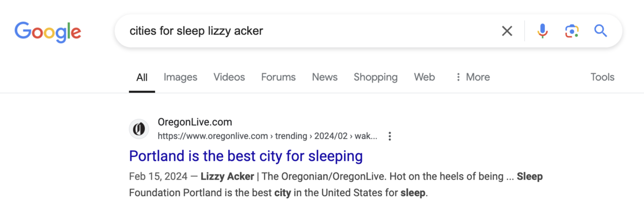Select the Web results tab
644x215 pixels.
(424, 77)
